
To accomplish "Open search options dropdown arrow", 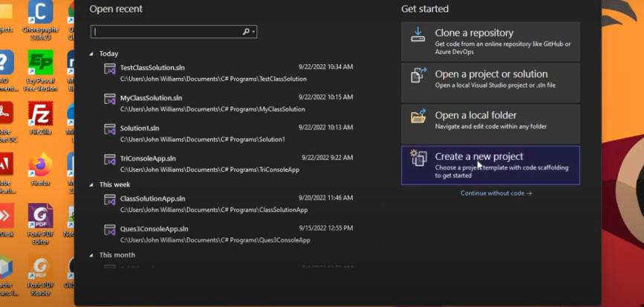I will pos(254,32).
